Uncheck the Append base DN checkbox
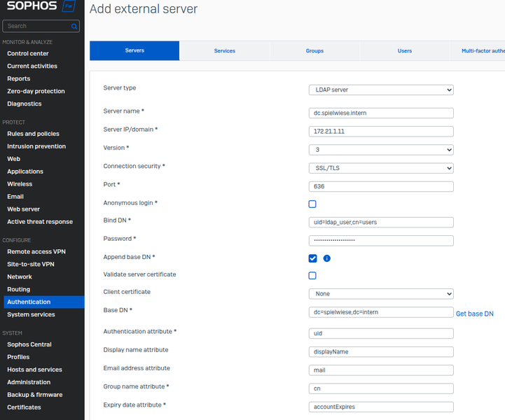Screen dimensions: 505x420 pyautogui.click(x=312, y=258)
